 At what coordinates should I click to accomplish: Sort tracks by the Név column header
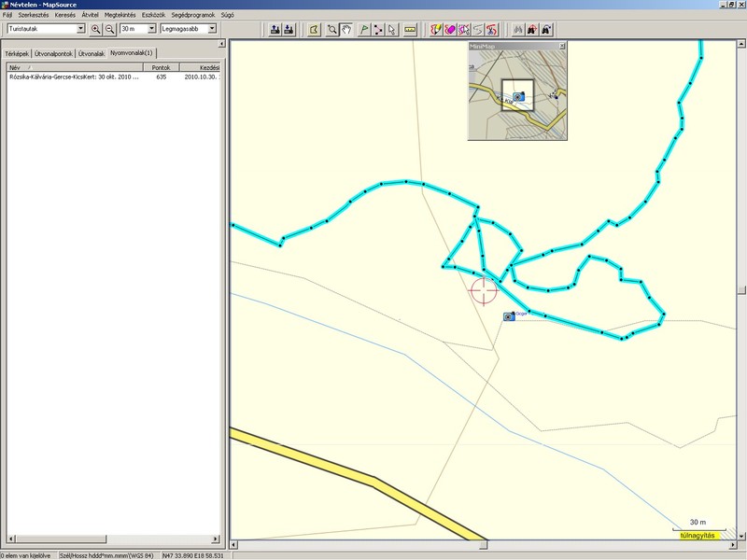75,67
